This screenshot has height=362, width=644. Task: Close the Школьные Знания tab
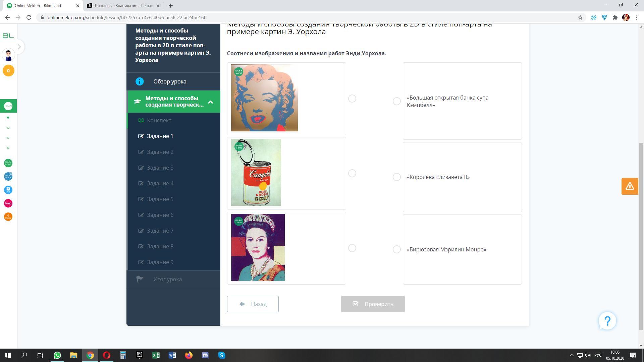[x=158, y=6]
